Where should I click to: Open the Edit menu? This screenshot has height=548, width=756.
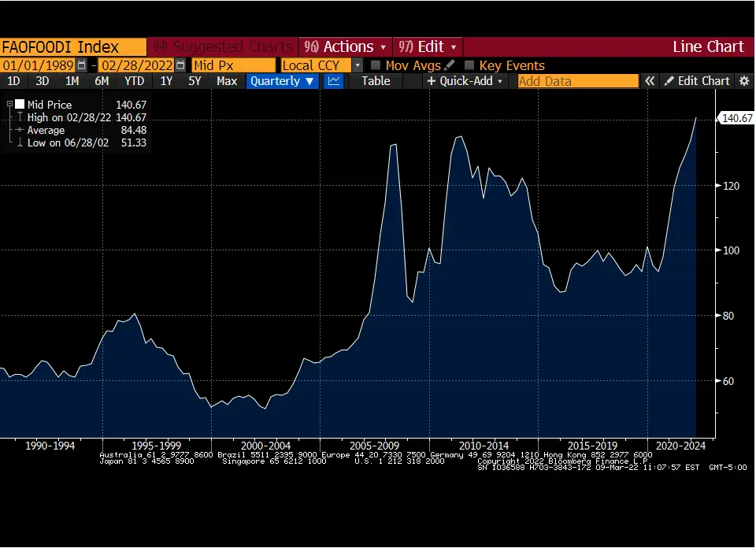coord(428,46)
